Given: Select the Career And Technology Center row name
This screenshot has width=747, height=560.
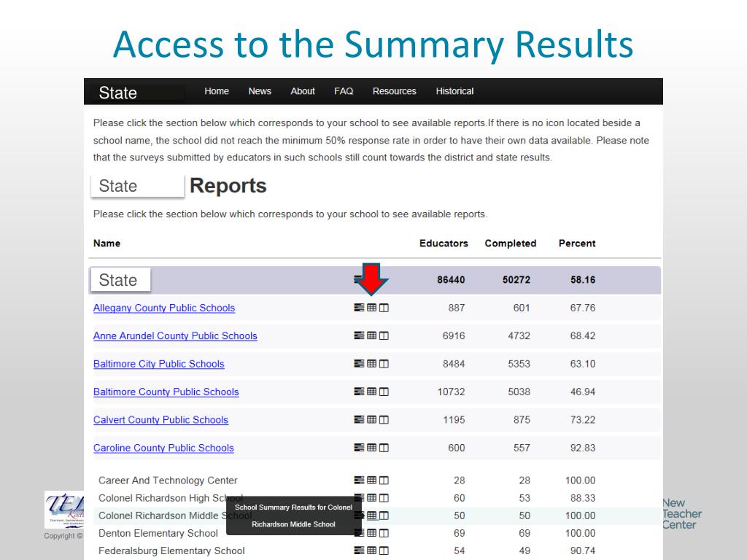Looking at the screenshot, I should 168,481.
